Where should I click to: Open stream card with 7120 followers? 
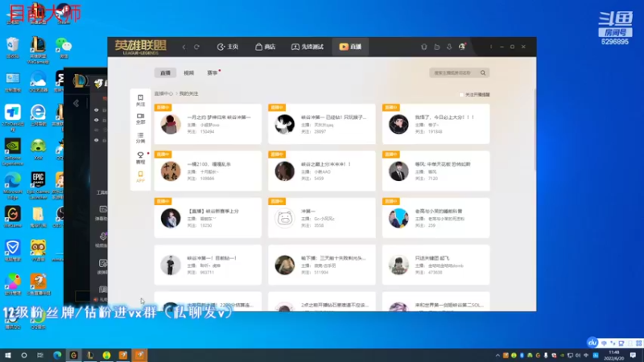(x=436, y=171)
